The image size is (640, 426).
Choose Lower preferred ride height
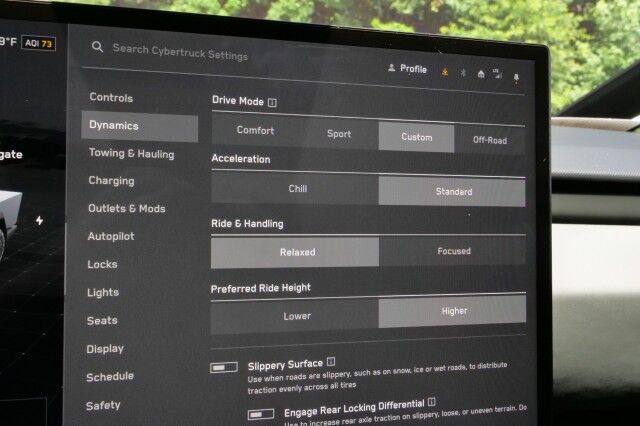pyautogui.click(x=295, y=316)
